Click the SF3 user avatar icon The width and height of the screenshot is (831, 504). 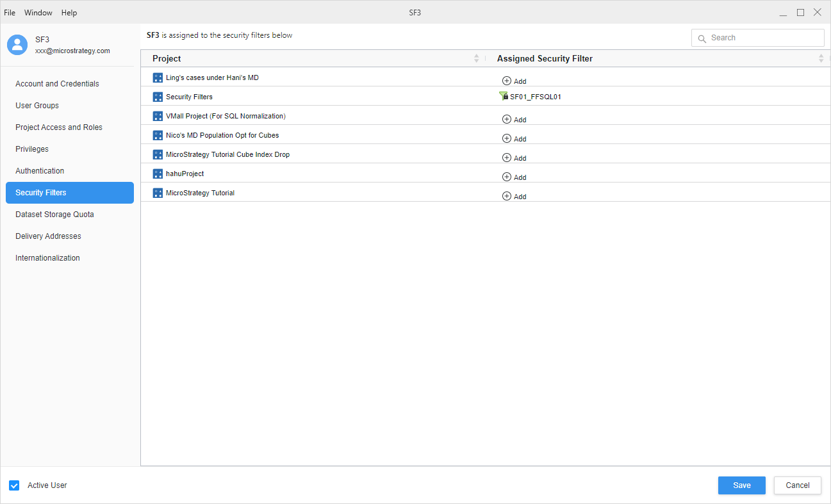(x=17, y=45)
